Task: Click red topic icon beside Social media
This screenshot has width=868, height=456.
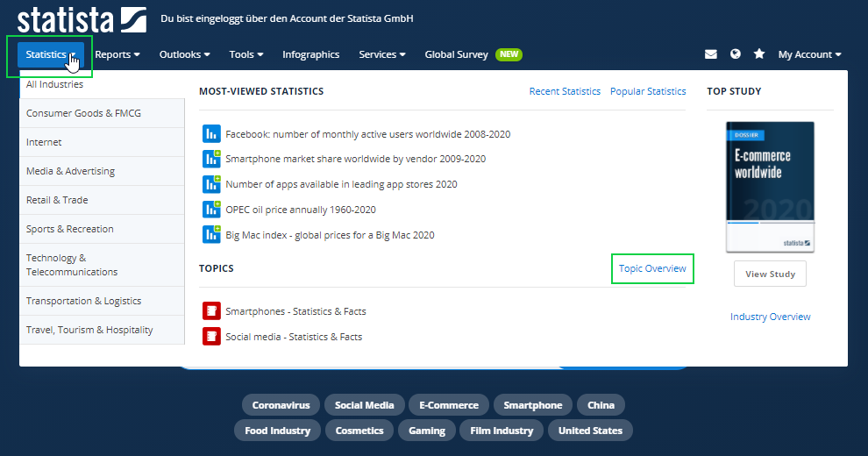Action: [x=211, y=337]
